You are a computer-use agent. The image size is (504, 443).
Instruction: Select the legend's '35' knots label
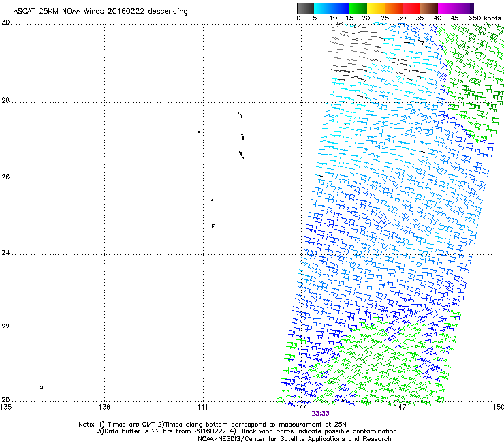click(x=420, y=18)
